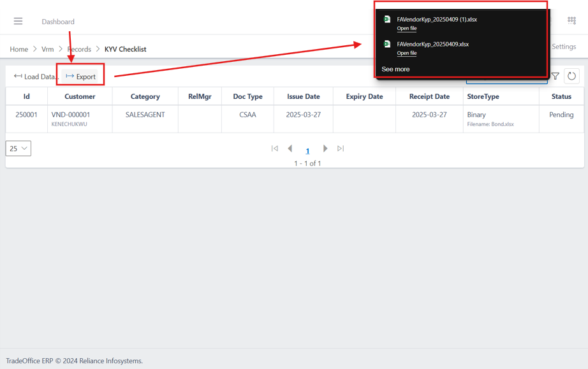Click the Export button
The image size is (588, 369).
point(80,76)
